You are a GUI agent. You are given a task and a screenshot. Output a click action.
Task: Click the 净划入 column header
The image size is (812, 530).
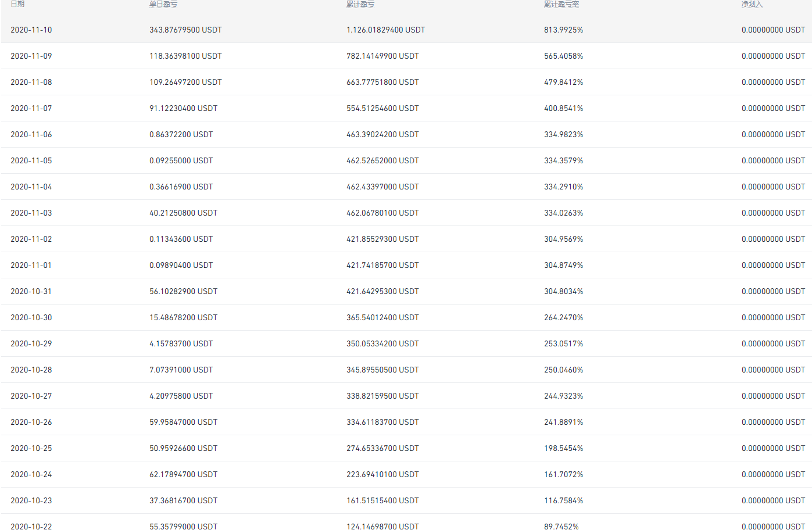[x=752, y=4]
